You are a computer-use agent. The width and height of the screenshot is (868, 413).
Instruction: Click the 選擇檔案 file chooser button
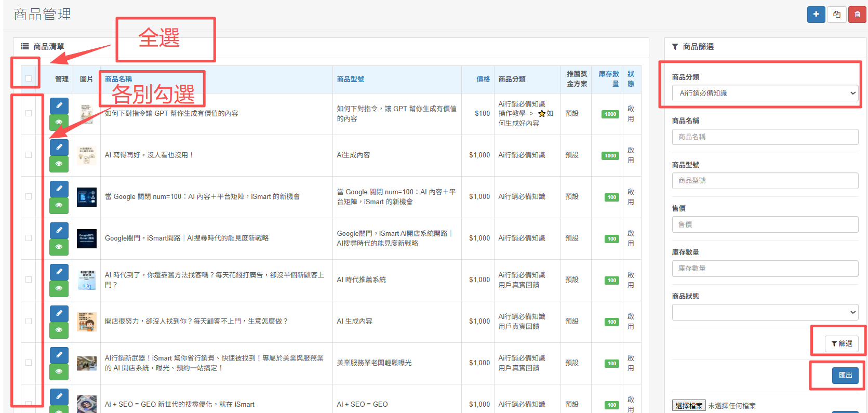pos(689,406)
